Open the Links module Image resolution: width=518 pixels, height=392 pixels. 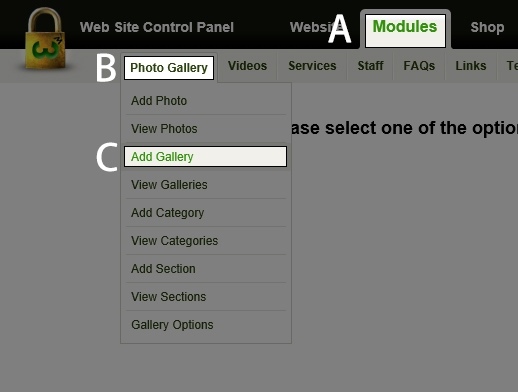(471, 66)
